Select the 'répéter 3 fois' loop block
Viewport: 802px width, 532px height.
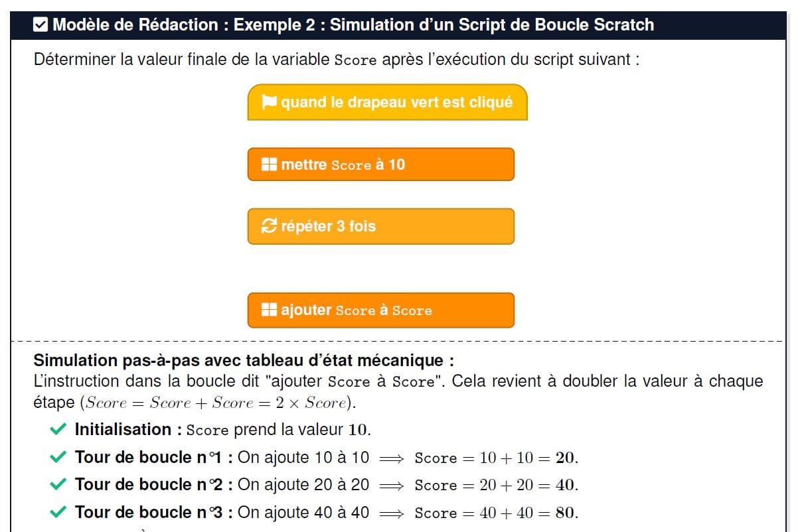tap(381, 226)
